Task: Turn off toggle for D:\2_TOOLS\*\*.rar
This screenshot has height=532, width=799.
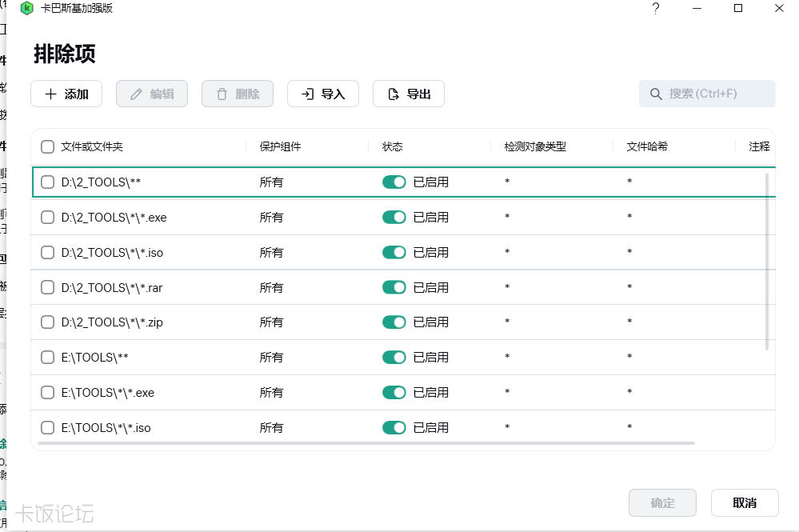Action: click(394, 287)
